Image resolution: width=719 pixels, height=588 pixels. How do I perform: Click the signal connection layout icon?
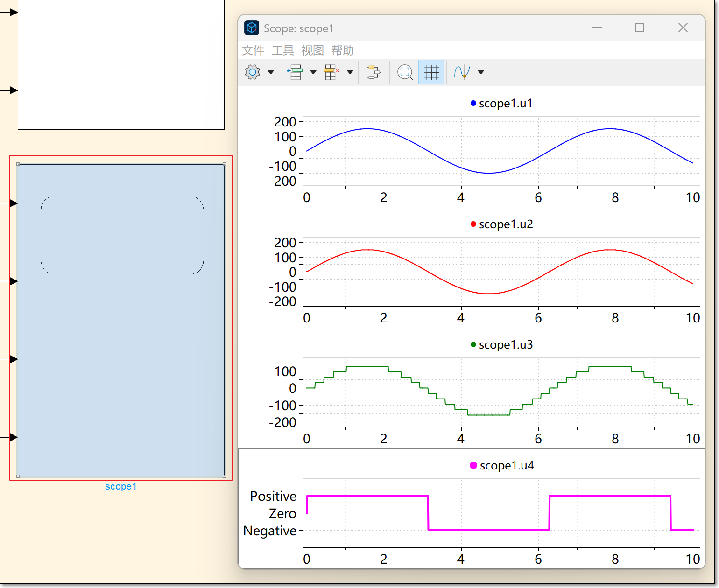coord(374,72)
